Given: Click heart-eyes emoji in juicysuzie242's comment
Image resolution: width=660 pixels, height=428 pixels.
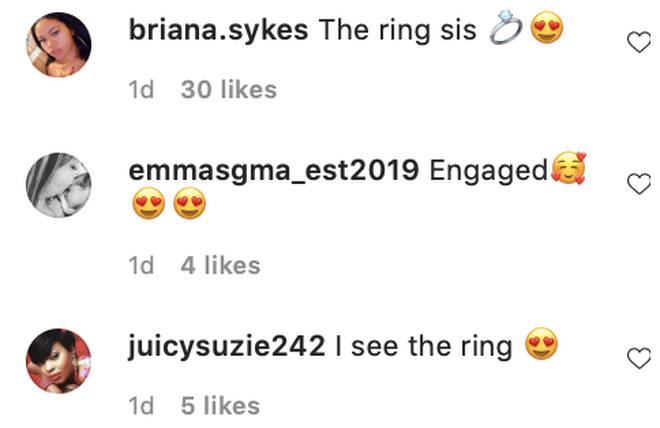Looking at the screenshot, I should pos(541,343).
